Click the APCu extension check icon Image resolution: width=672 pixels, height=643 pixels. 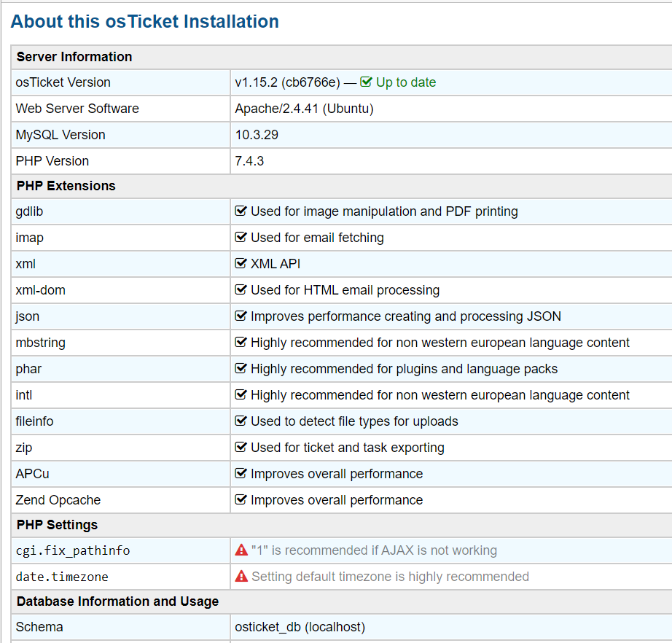241,473
